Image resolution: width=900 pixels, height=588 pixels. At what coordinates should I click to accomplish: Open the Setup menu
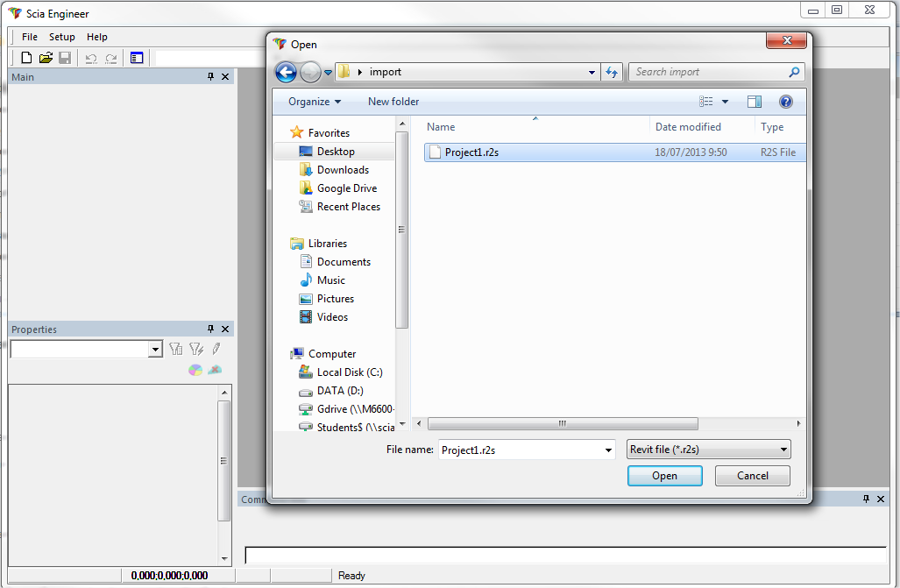click(62, 37)
